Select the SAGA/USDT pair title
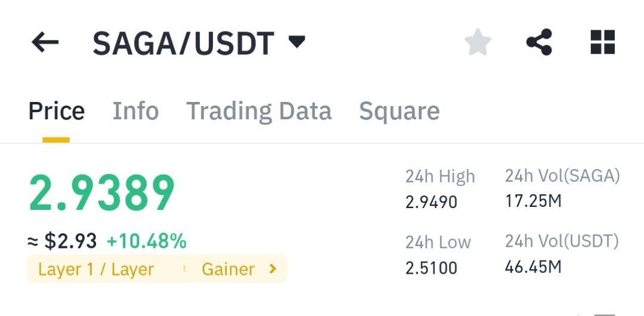644x316 pixels. 183,43
